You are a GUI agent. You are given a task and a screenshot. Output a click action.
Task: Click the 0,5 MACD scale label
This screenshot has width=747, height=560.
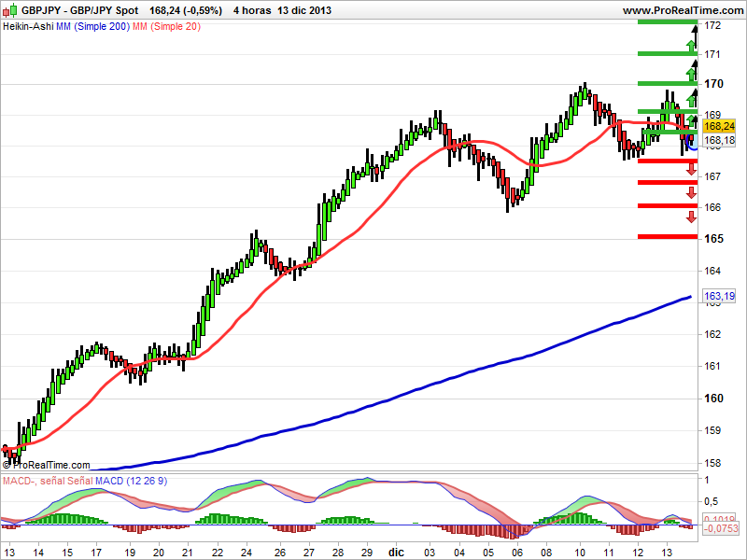click(712, 501)
